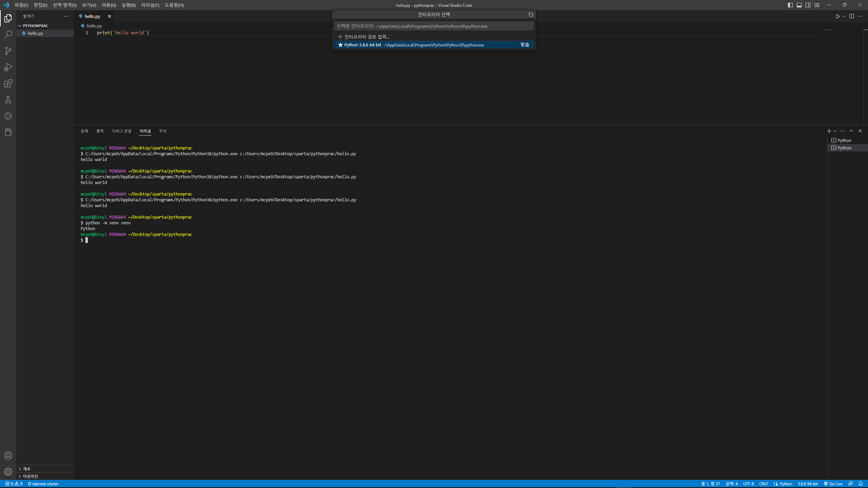Toggle the bottom panel layout button
868x488 pixels.
pyautogui.click(x=799, y=5)
